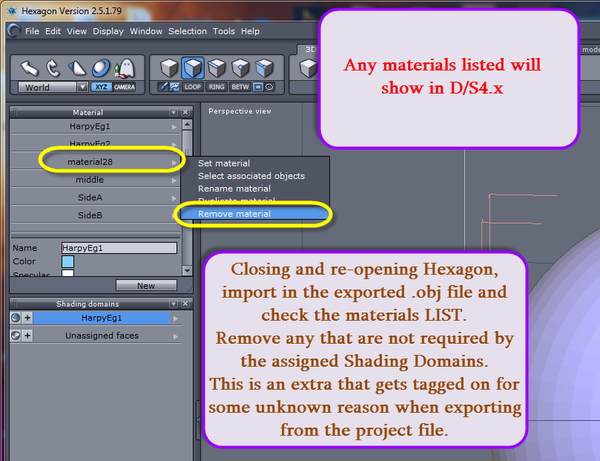Click the sphere icon for HarpyEg1 domain
This screenshot has height=461, width=600.
tap(15, 318)
